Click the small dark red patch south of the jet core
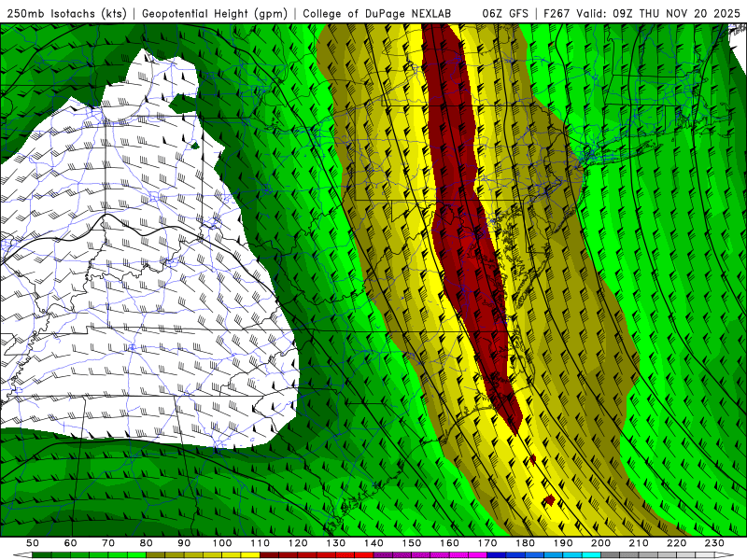This screenshot has height=560, width=747. click(550, 500)
